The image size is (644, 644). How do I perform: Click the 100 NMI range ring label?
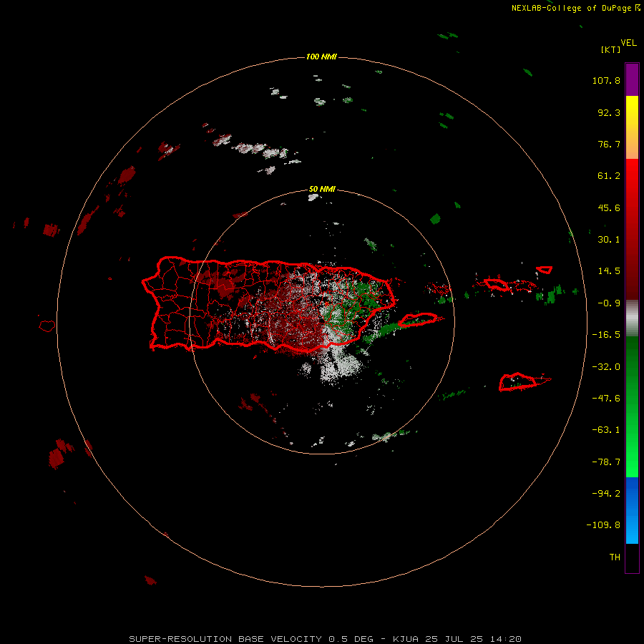(x=321, y=57)
